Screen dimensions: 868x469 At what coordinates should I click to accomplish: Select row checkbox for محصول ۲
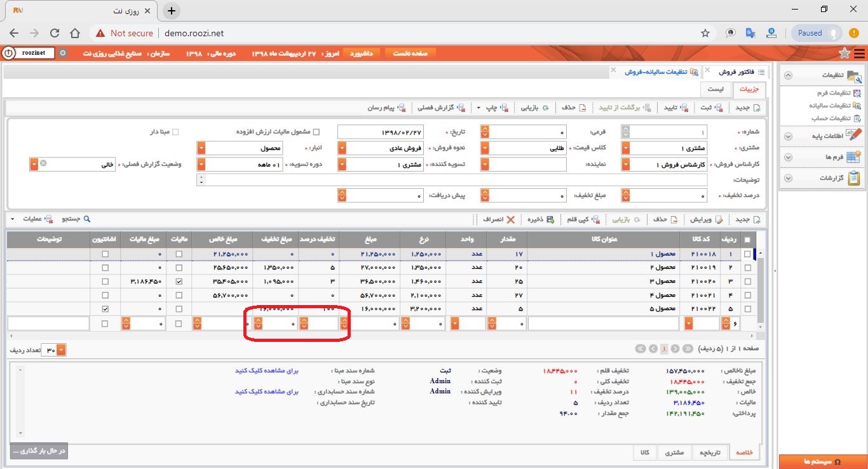(747, 268)
